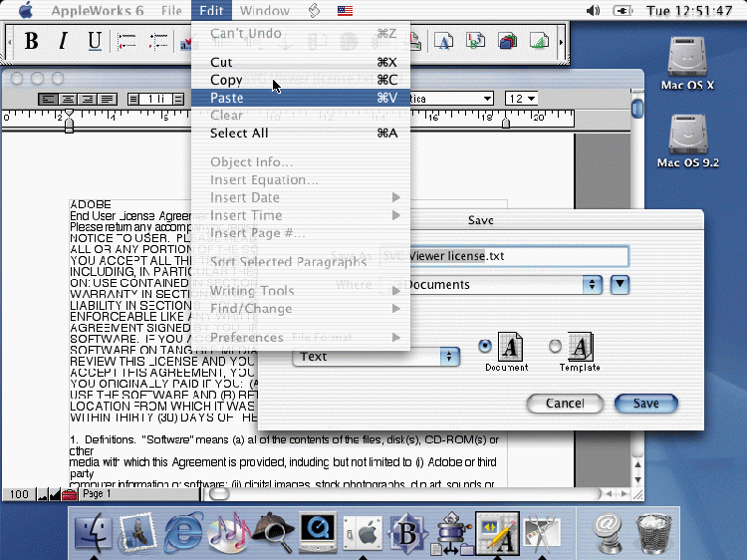The image size is (747, 560).
Task: Click the battery status icon in menu bar
Action: [x=622, y=11]
